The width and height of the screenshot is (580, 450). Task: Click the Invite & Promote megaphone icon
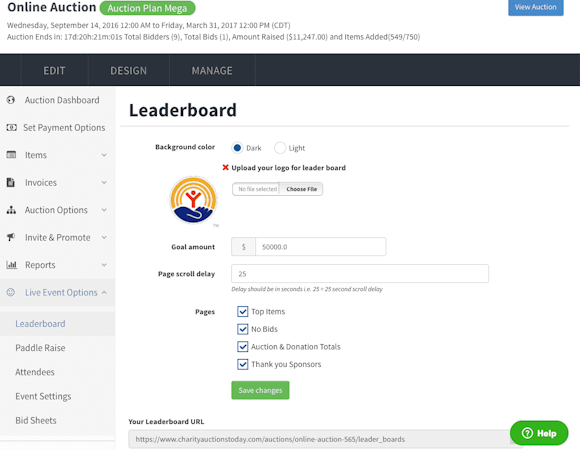click(x=11, y=237)
